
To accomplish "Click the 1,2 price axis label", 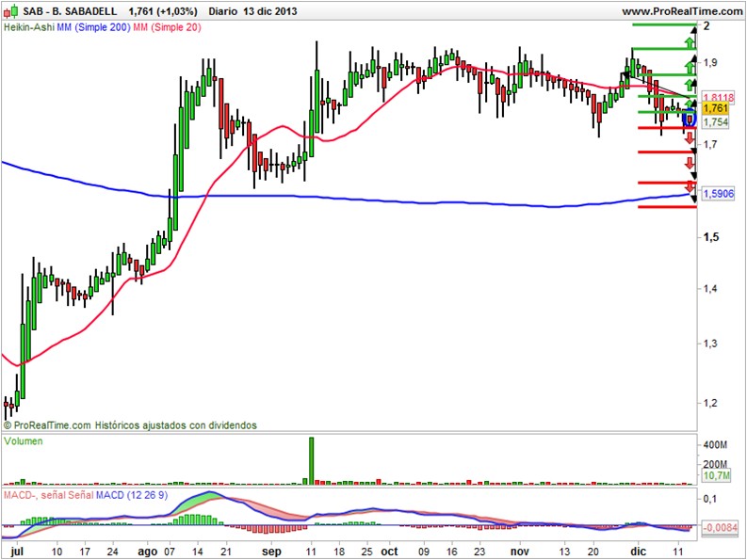I will (710, 403).
